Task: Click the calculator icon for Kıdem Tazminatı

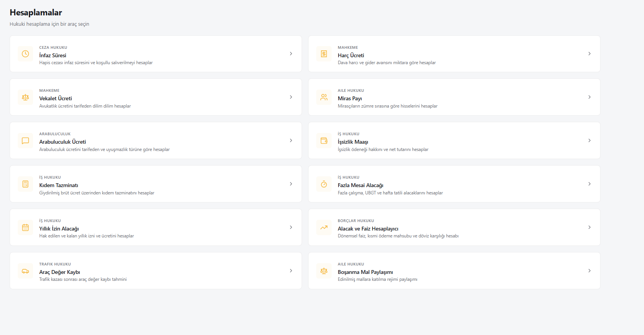Action: pos(25,184)
